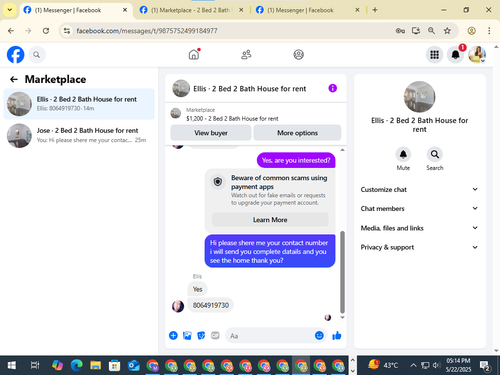Click the browser back arrow

point(11,31)
